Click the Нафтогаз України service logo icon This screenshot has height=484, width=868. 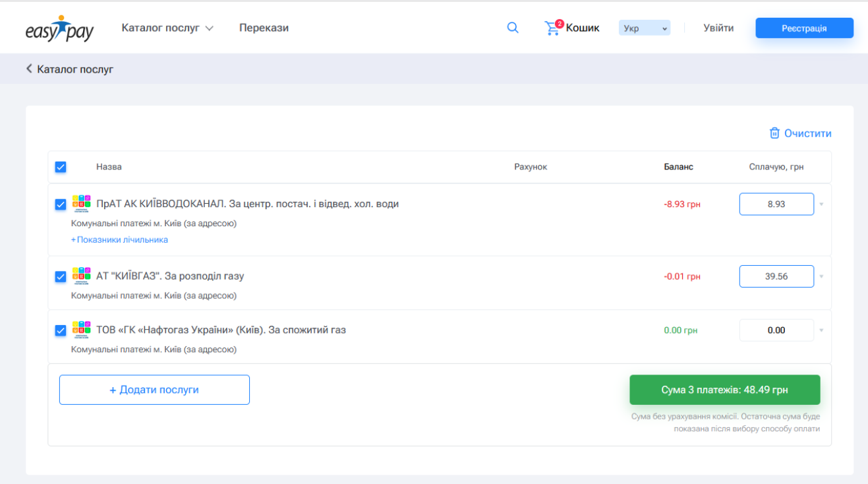81,329
